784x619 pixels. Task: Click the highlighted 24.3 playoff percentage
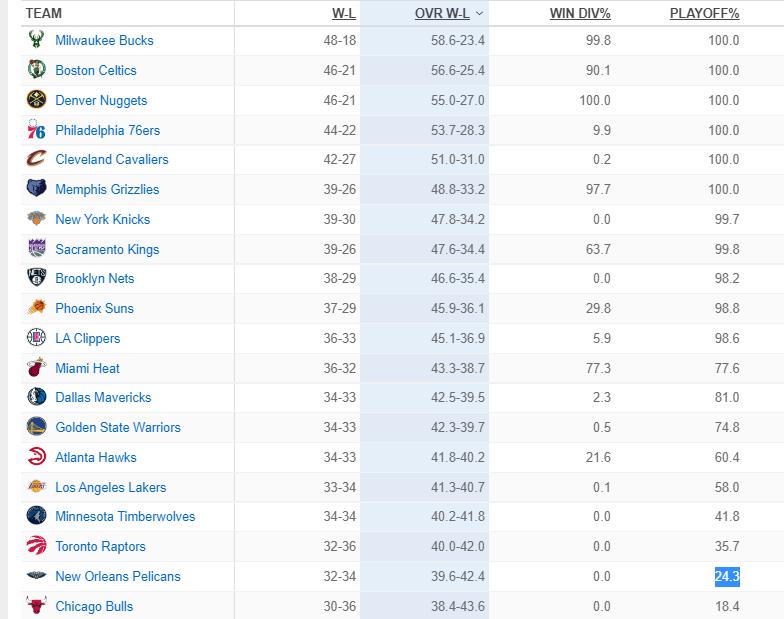(x=727, y=576)
